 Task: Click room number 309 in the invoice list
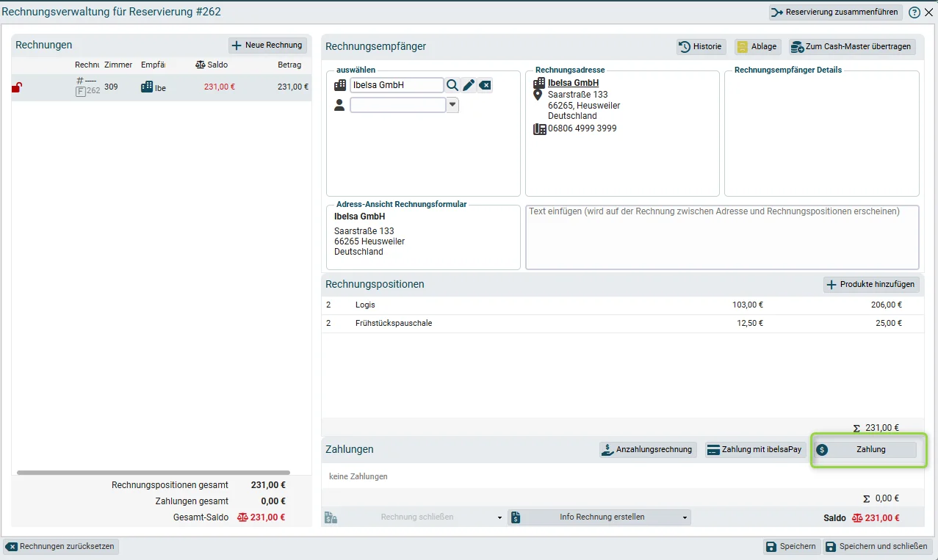click(x=111, y=87)
